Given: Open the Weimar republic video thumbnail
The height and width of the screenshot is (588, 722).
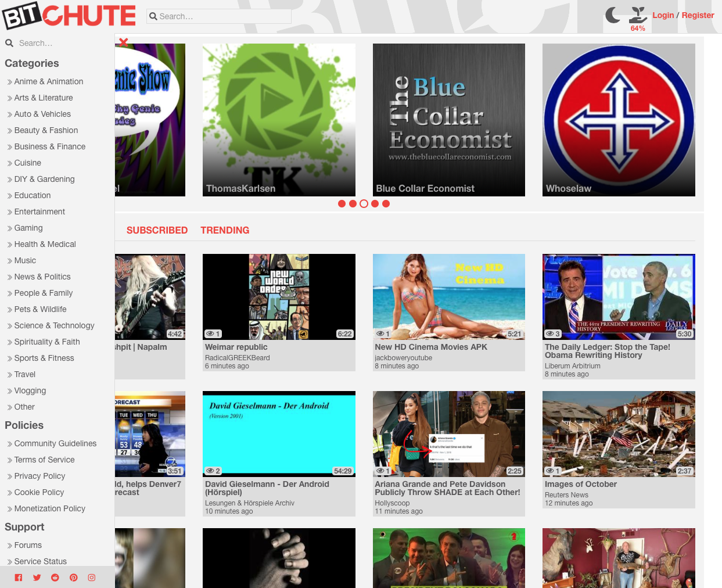Looking at the screenshot, I should coord(279,297).
